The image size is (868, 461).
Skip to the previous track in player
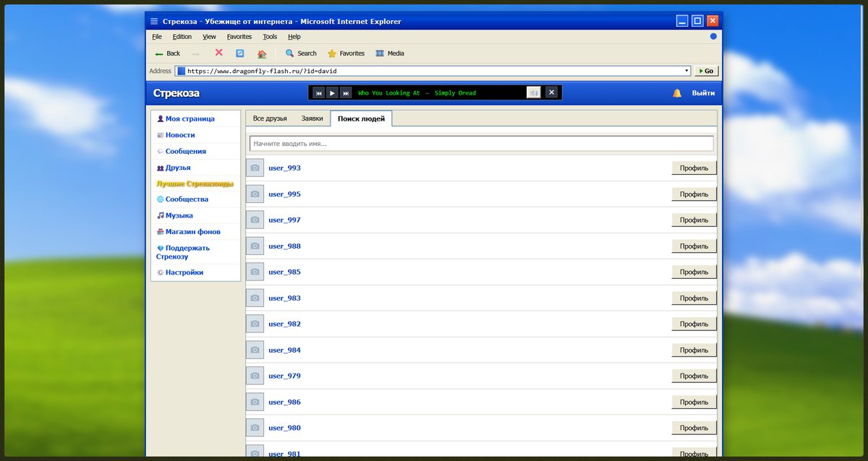coord(318,92)
